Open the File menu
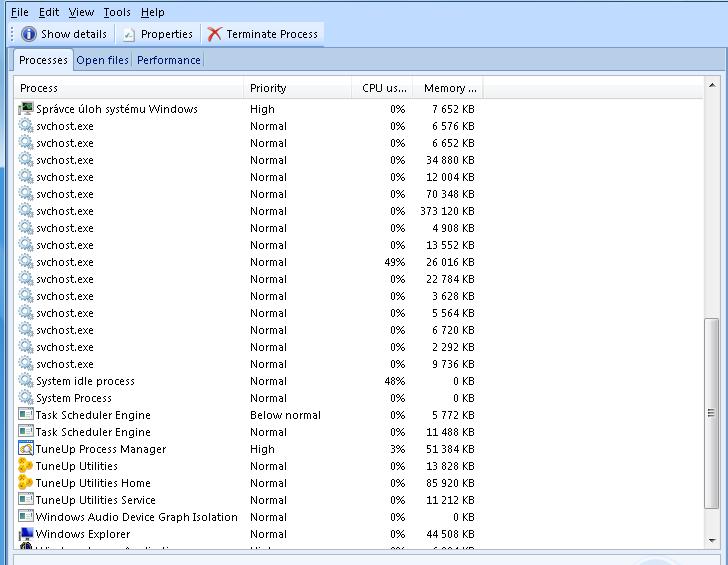 pos(20,12)
